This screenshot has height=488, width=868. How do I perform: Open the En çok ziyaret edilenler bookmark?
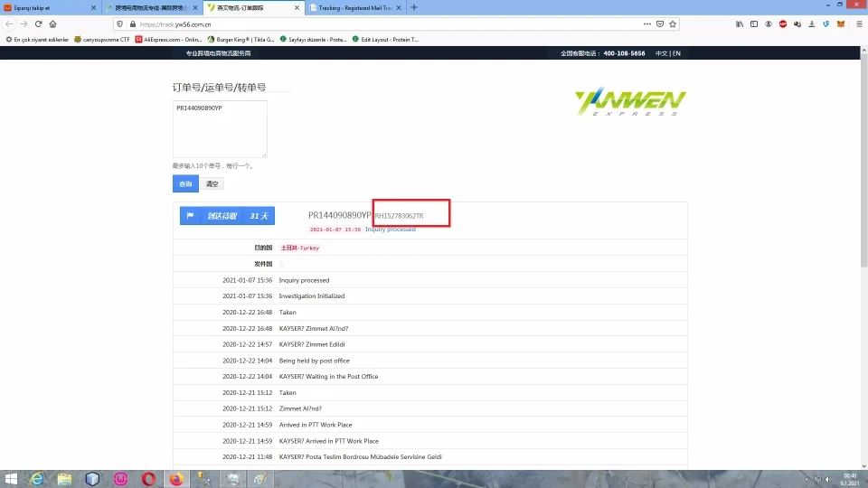pos(37,39)
